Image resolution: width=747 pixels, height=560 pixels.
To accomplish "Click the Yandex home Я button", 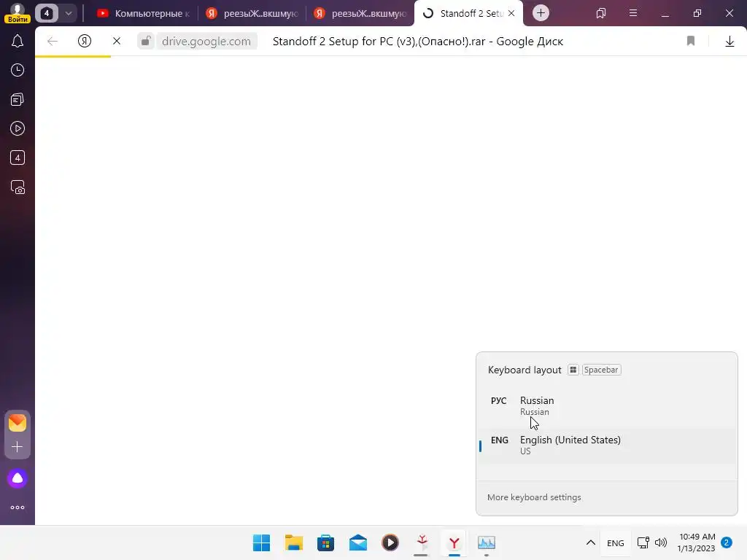I will (x=85, y=41).
